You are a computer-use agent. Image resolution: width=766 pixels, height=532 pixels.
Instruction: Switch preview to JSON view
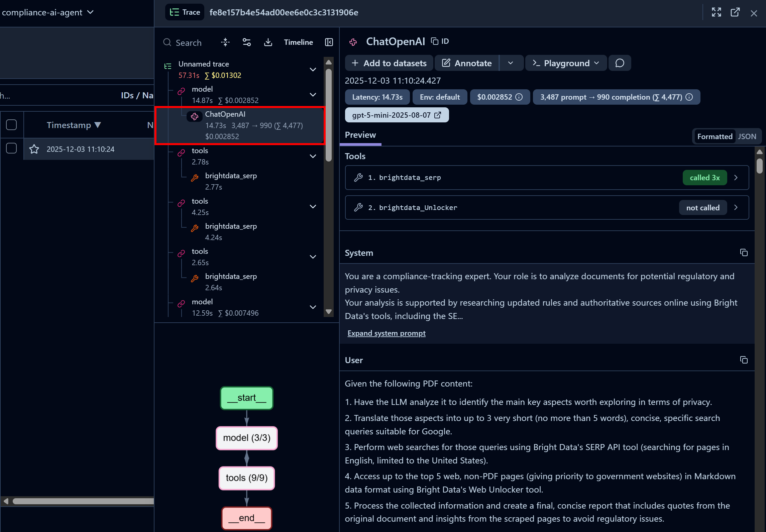[x=748, y=136]
